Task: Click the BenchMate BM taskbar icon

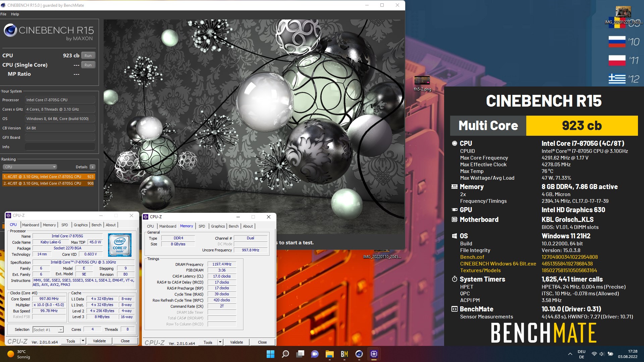Action: tap(344, 354)
